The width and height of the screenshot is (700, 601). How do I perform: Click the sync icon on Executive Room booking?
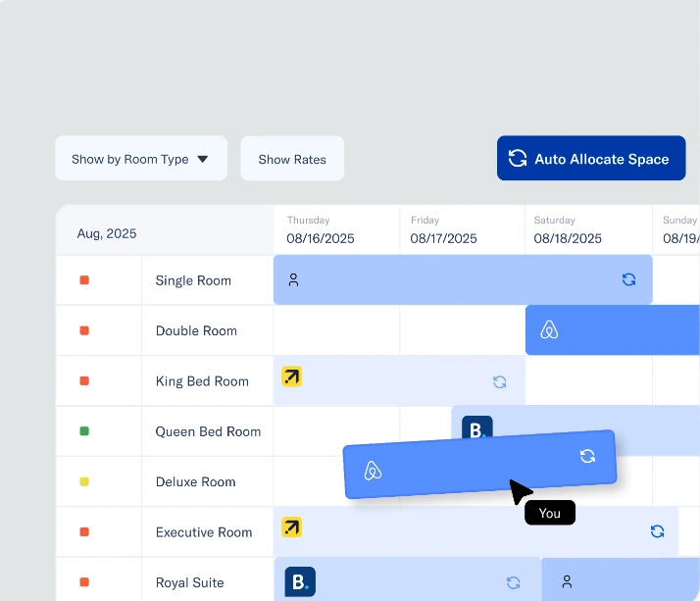pyautogui.click(x=657, y=531)
